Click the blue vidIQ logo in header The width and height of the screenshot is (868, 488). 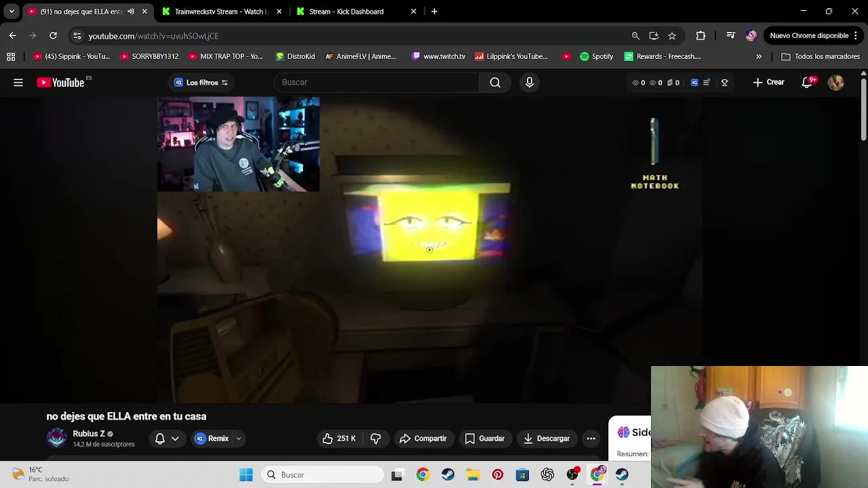pos(694,83)
